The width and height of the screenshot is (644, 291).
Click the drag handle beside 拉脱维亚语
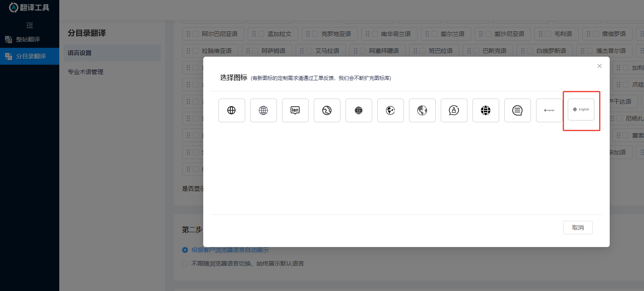coord(189,50)
